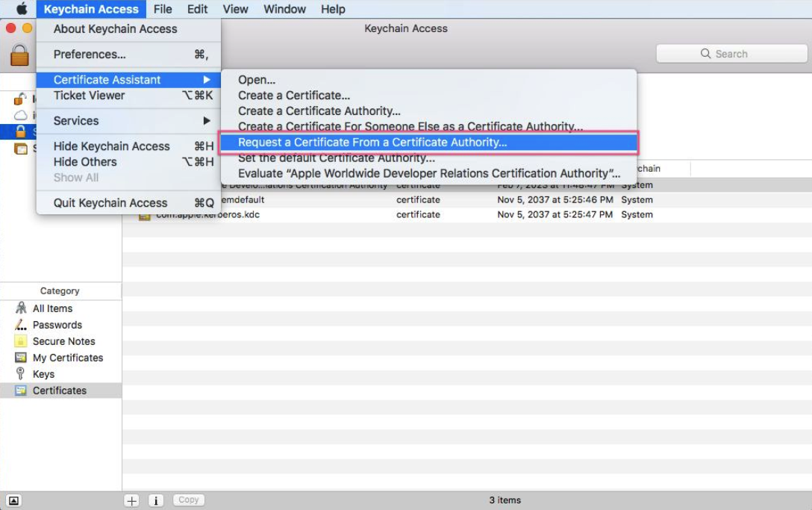Screen dimensions: 812x510
Task: Click the Copy button
Action: [x=189, y=500]
